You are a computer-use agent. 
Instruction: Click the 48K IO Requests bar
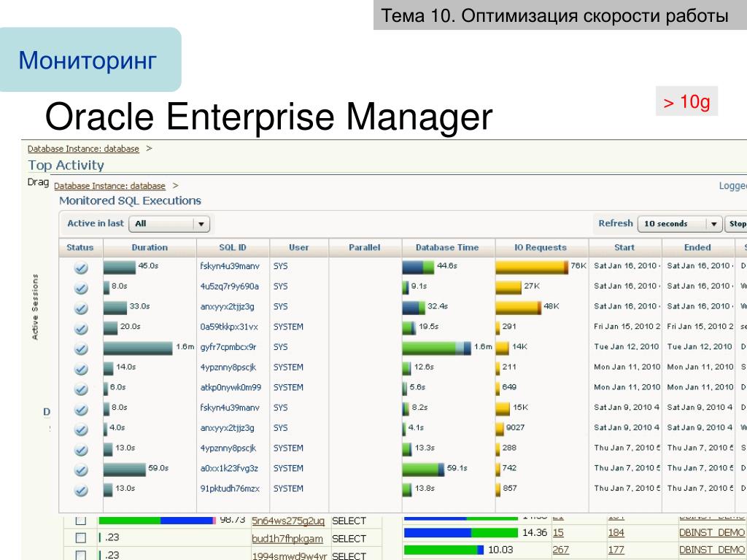coord(519,308)
